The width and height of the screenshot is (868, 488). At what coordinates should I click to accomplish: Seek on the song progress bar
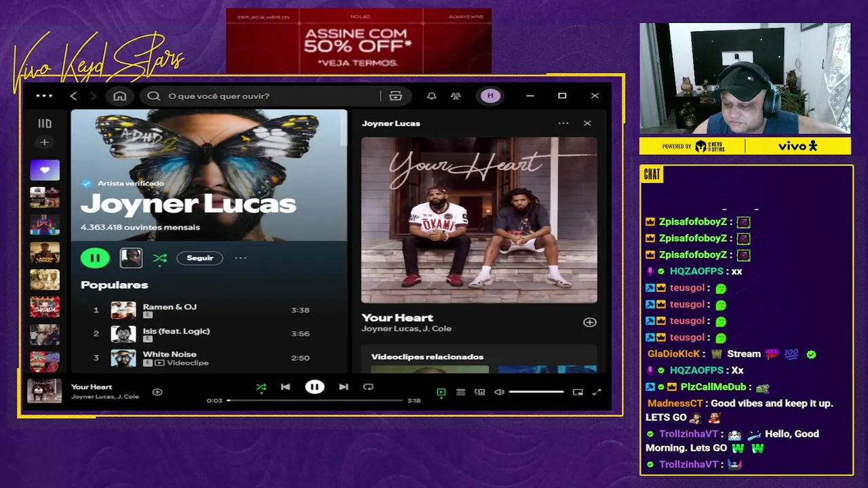click(315, 401)
